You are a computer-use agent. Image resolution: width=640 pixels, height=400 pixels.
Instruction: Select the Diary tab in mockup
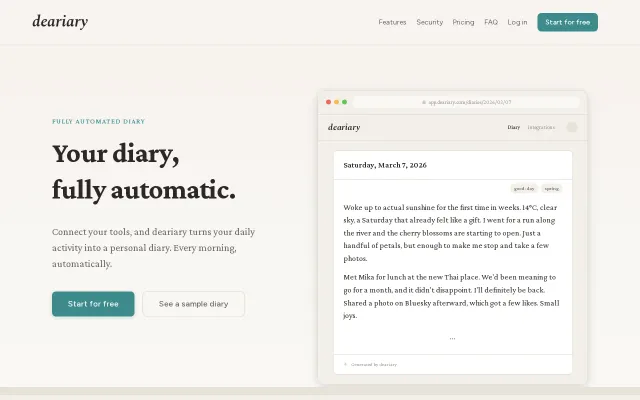click(513, 127)
